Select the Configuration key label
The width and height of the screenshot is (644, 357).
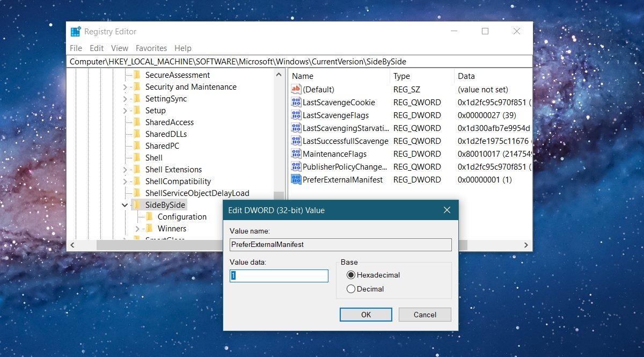(x=182, y=217)
